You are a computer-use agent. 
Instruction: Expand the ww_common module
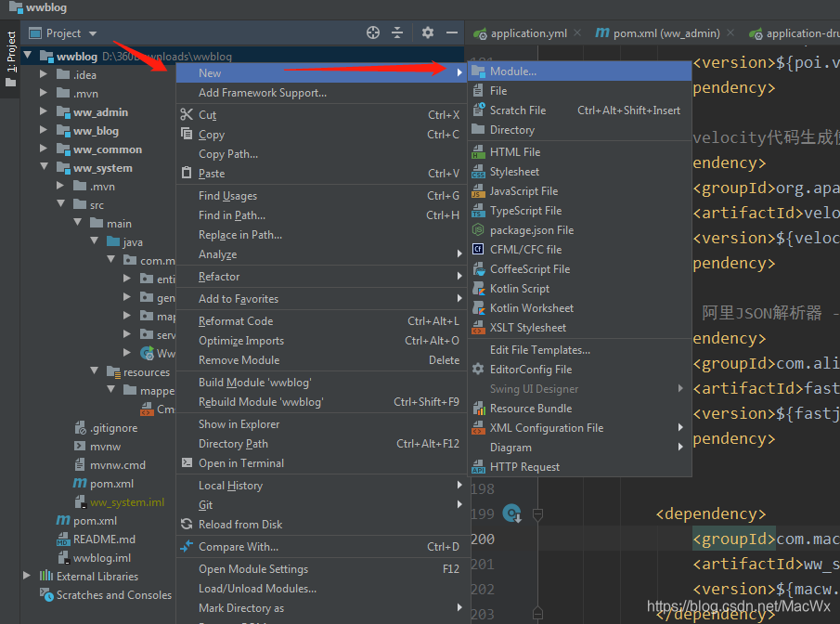[44, 149]
